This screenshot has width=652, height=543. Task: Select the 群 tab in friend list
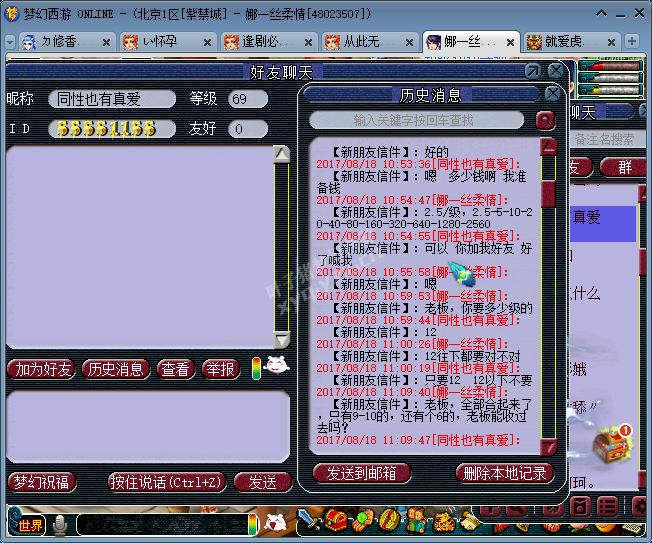click(625, 167)
